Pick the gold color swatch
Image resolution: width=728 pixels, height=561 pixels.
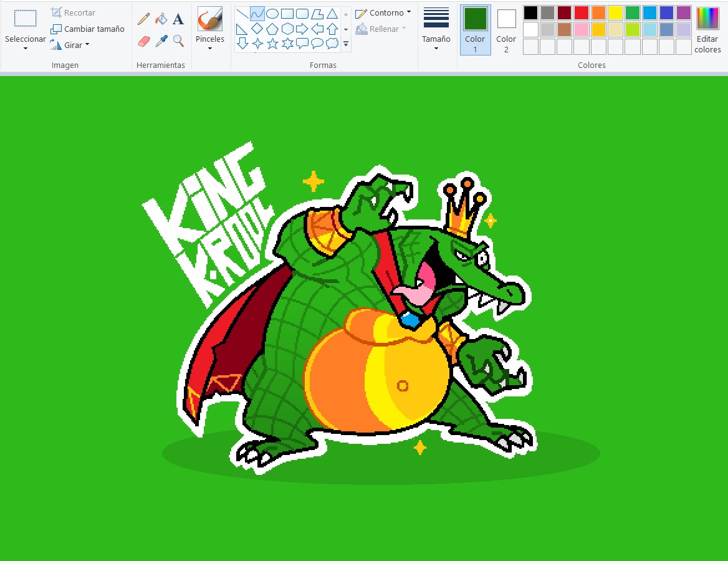click(598, 29)
